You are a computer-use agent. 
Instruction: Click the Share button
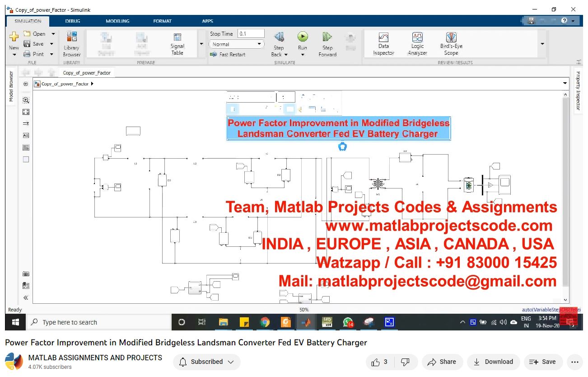[442, 362]
